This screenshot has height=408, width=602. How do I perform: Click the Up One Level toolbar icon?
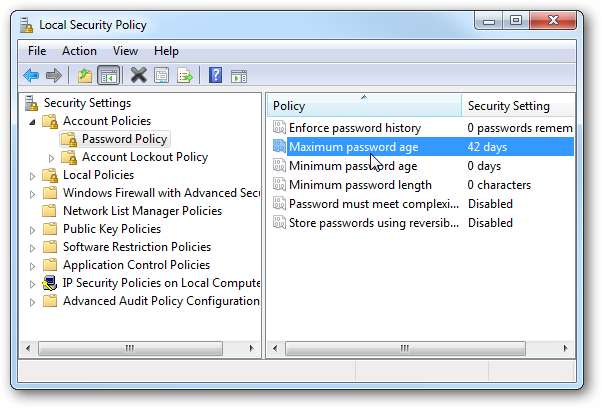point(85,75)
